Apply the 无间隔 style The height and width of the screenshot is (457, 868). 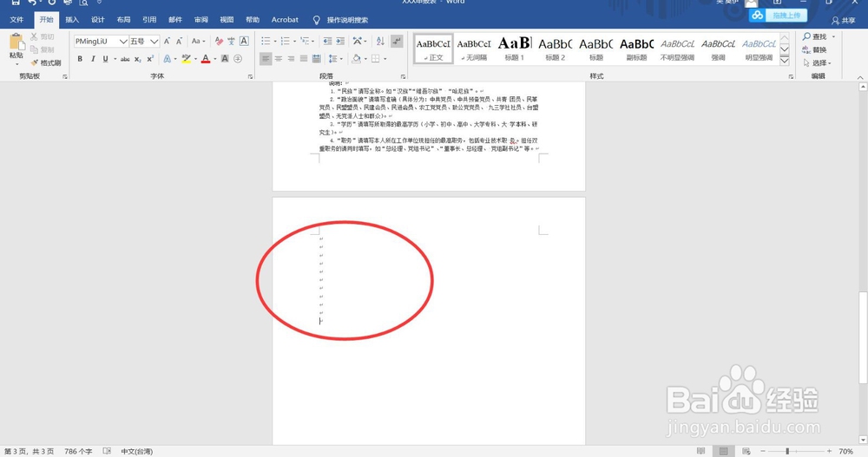pyautogui.click(x=474, y=49)
